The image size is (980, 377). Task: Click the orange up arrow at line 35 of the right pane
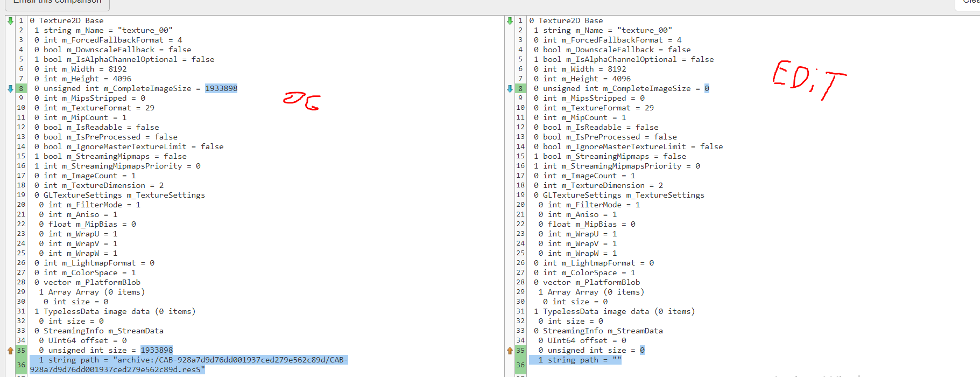510,351
